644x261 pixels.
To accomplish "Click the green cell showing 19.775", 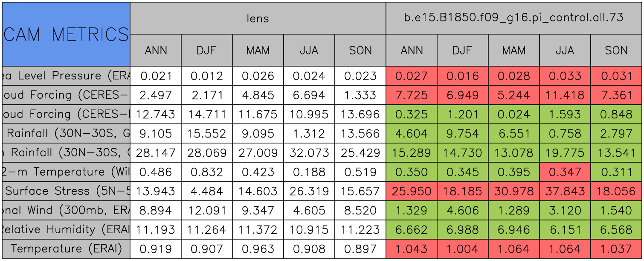I will click(565, 152).
